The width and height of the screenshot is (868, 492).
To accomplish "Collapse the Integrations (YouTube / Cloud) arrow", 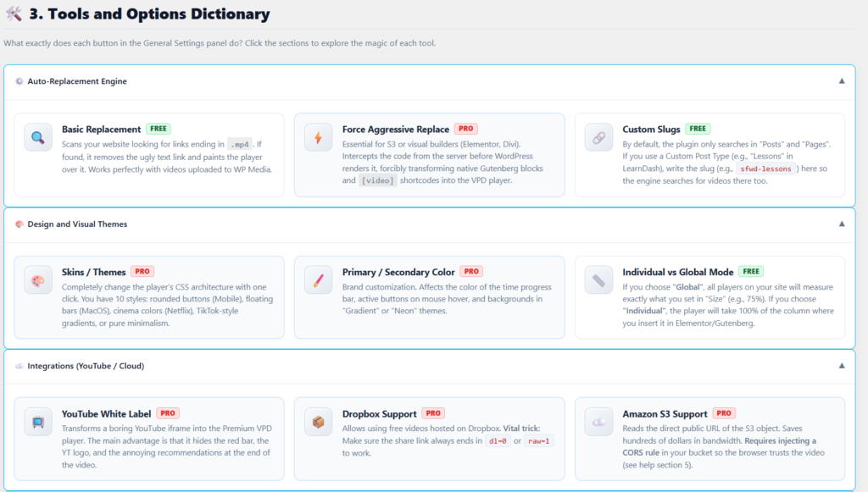I will point(842,366).
